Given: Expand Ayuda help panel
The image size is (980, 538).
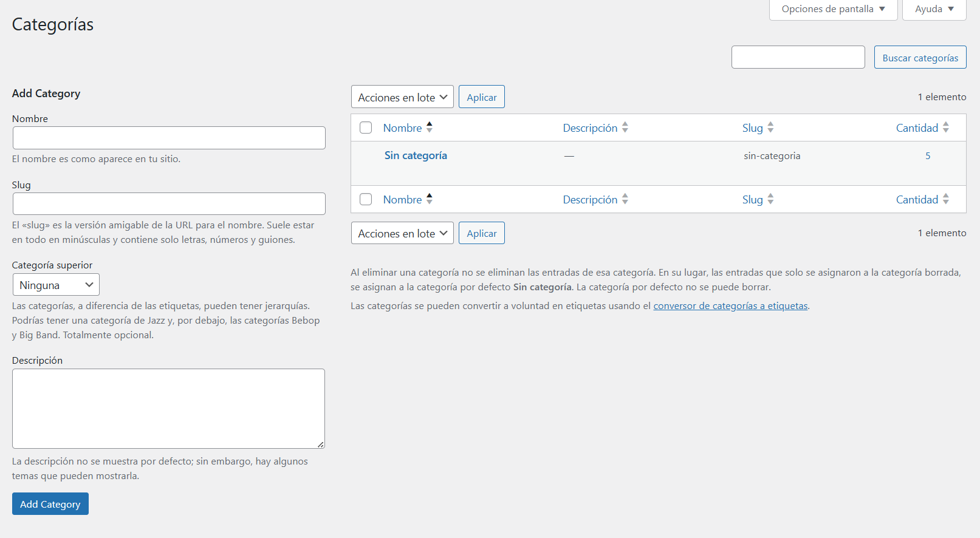Looking at the screenshot, I should (x=934, y=9).
